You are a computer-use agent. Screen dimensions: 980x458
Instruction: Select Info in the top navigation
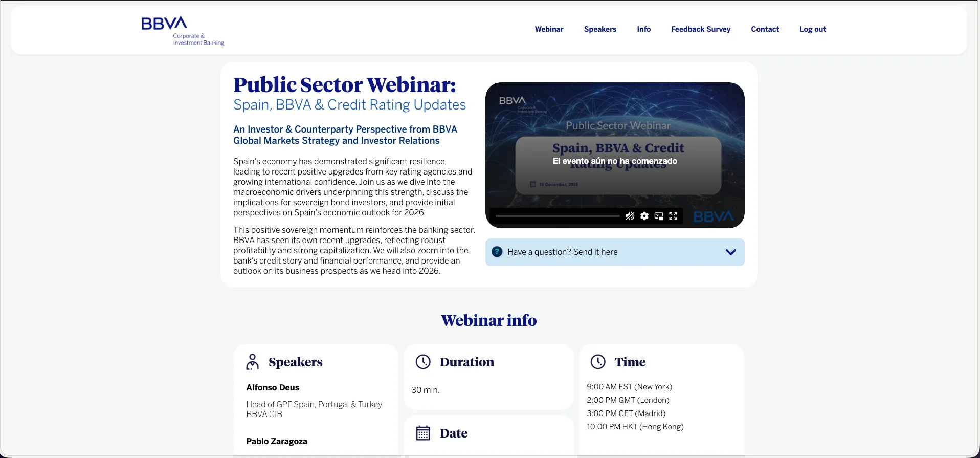(643, 29)
